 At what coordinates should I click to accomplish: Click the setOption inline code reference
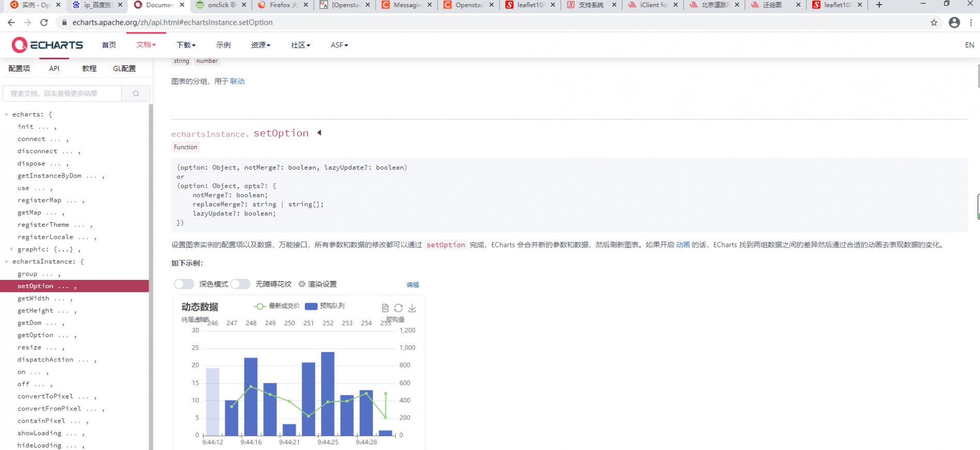pyautogui.click(x=446, y=245)
